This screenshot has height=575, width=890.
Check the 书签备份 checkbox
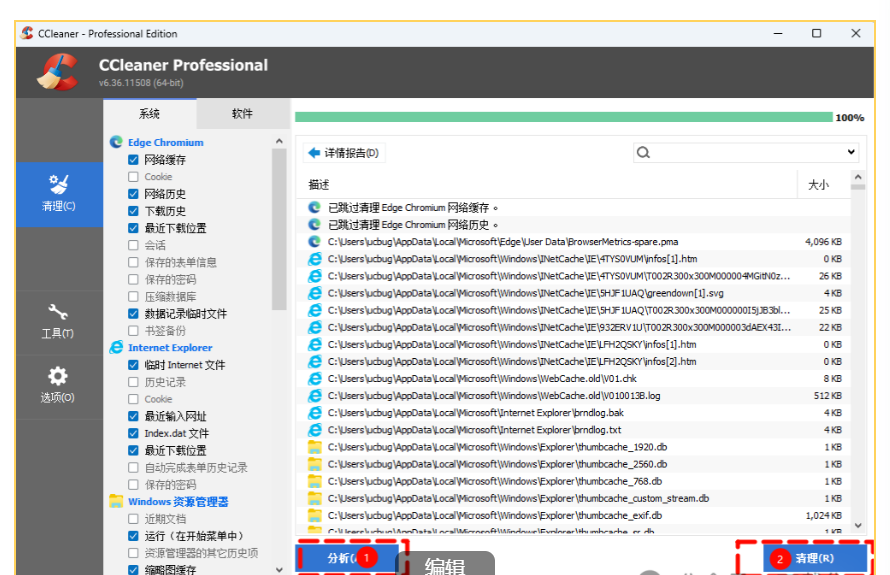(x=133, y=330)
